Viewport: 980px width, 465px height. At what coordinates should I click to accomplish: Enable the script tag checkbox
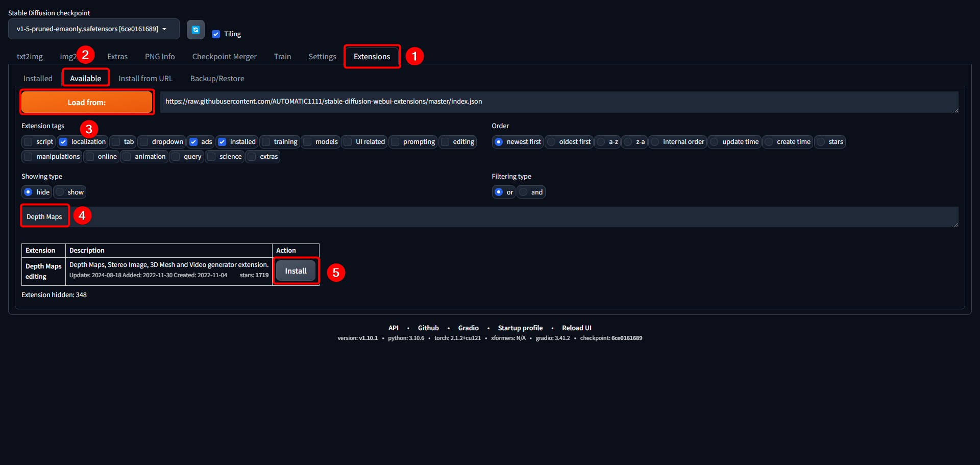(29, 142)
